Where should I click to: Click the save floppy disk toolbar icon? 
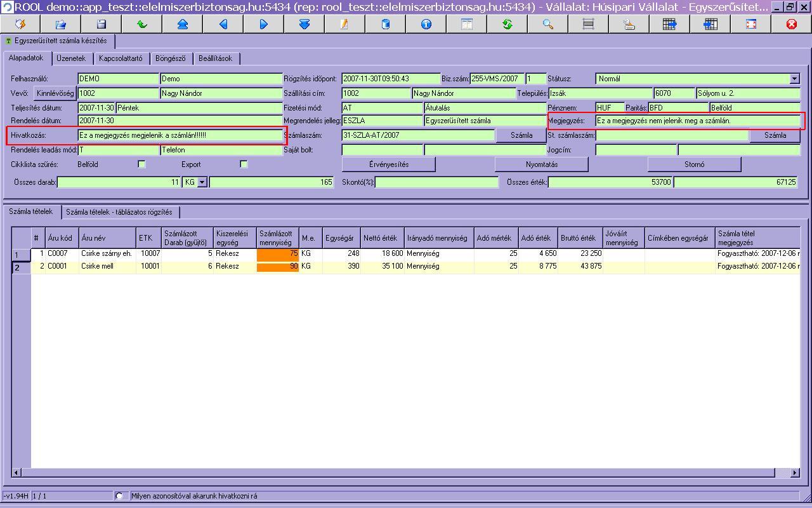click(101, 24)
